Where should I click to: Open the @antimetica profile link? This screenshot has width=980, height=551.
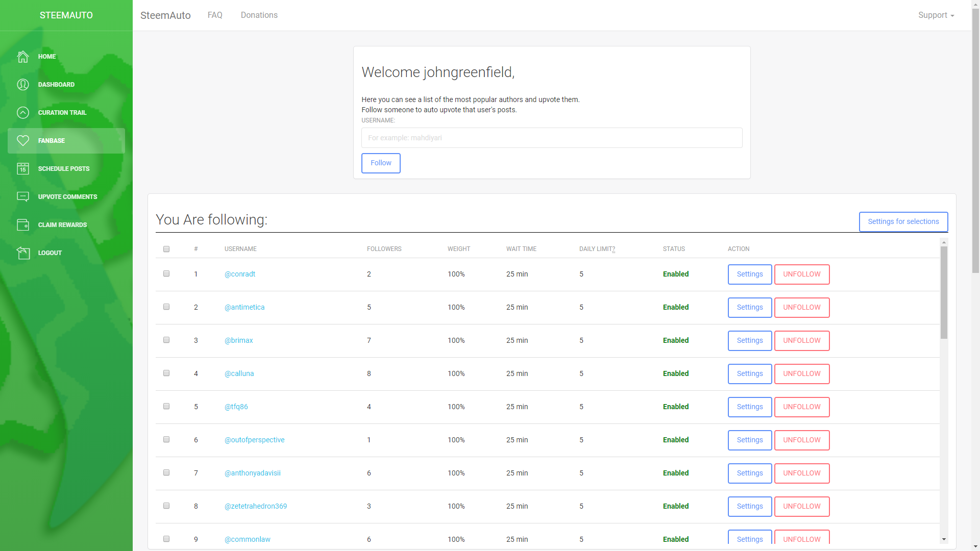tap(244, 307)
